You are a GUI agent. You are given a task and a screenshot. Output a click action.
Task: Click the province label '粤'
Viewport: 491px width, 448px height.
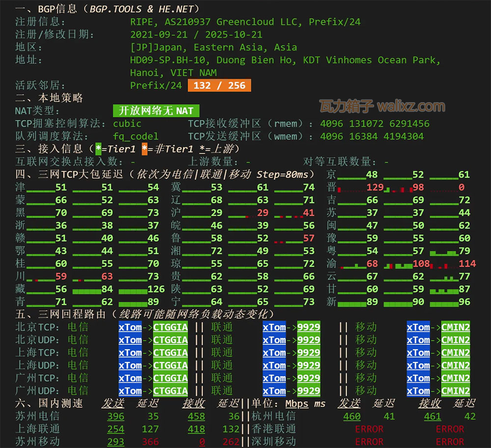(331, 251)
